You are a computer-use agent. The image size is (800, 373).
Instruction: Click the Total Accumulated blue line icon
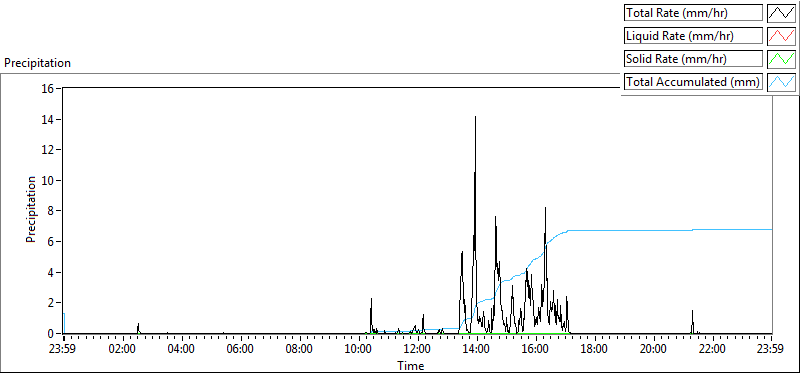(781, 82)
